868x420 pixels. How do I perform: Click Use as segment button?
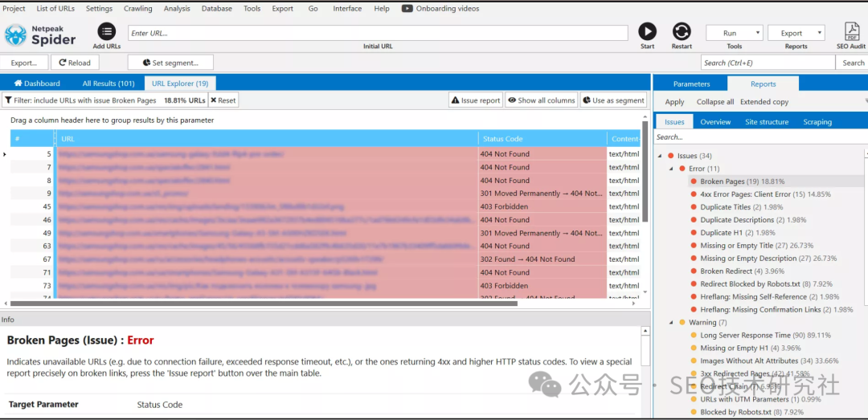pyautogui.click(x=613, y=100)
